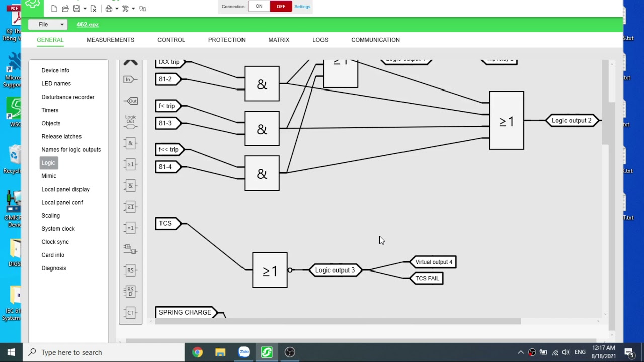Open the 462.epz file link
The width and height of the screenshot is (644, 362).
[88, 24]
